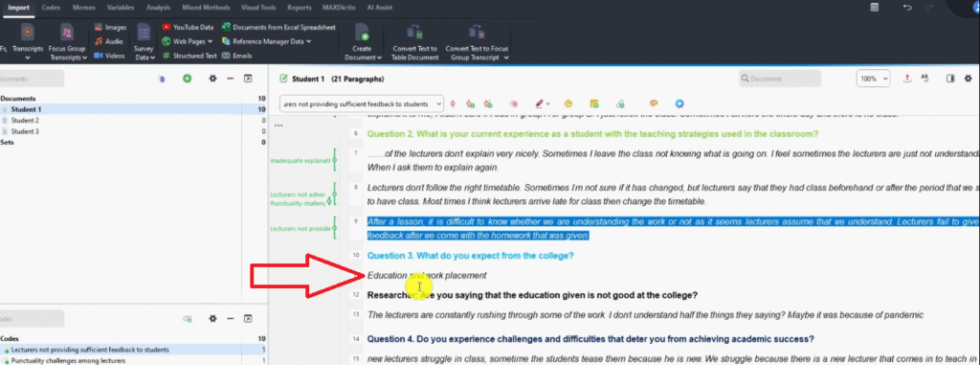980x365 pixels.
Task: Click the Student 1 edit mode icon
Action: 283,79
